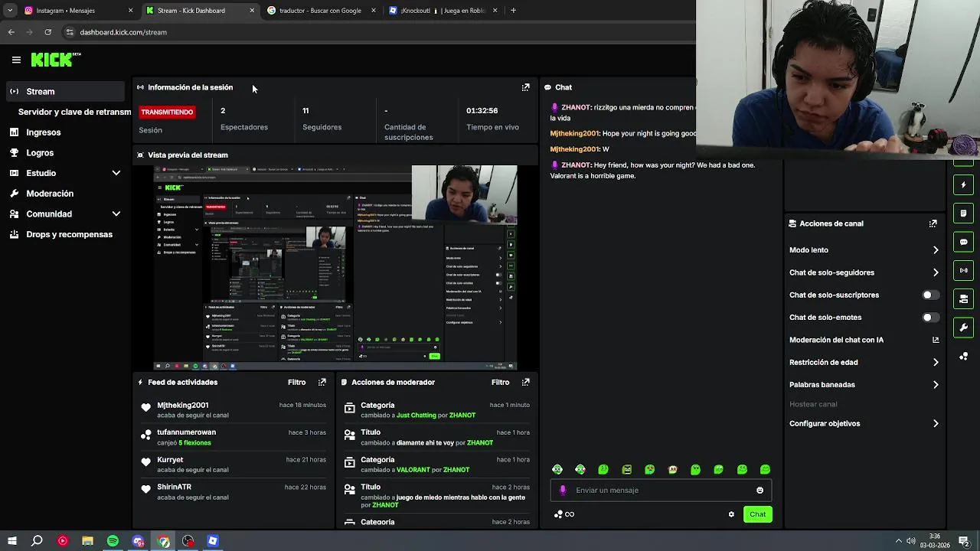The image size is (980, 551).
Task: Pop out the Feed de actividades panel
Action: tap(322, 382)
